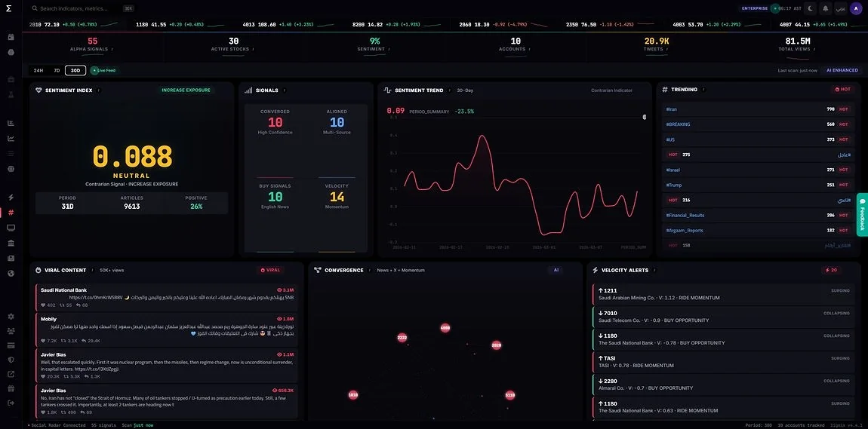Toggle the AI badge in Convergence panel
The height and width of the screenshot is (429, 868).
(556, 271)
